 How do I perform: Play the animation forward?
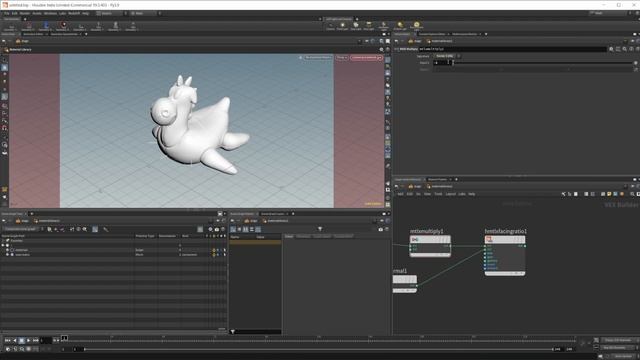[x=29, y=340]
